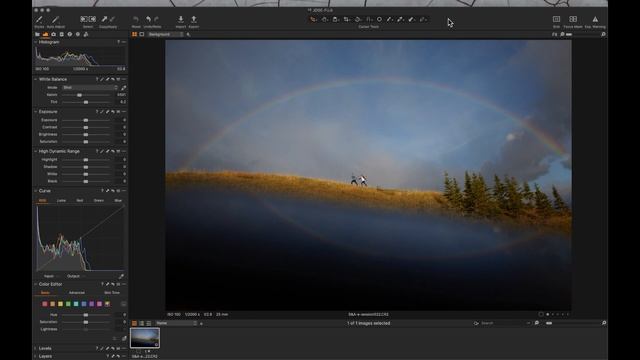Select the orange active tool tab icon
640x360 pixels.
45,34
